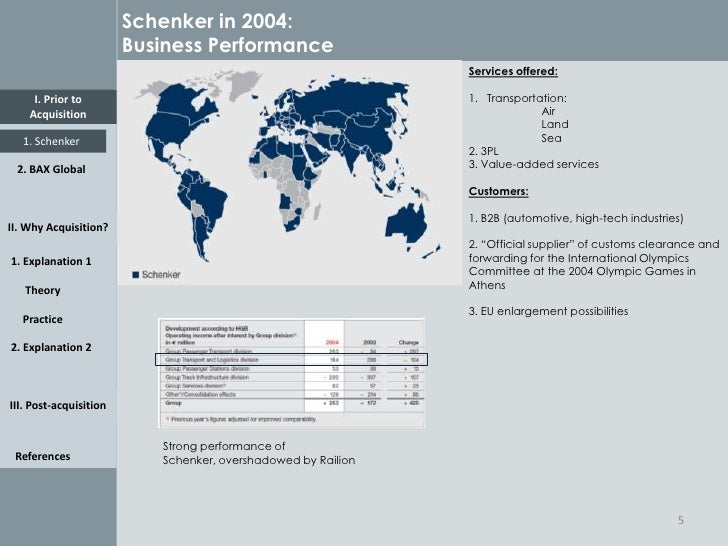Click the slide title 'Schenker in 2004:'
728x546 pixels.
tap(207, 21)
